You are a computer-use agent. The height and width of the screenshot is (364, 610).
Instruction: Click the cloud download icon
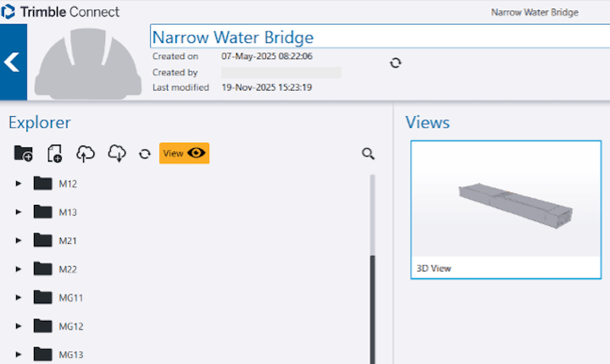click(117, 153)
